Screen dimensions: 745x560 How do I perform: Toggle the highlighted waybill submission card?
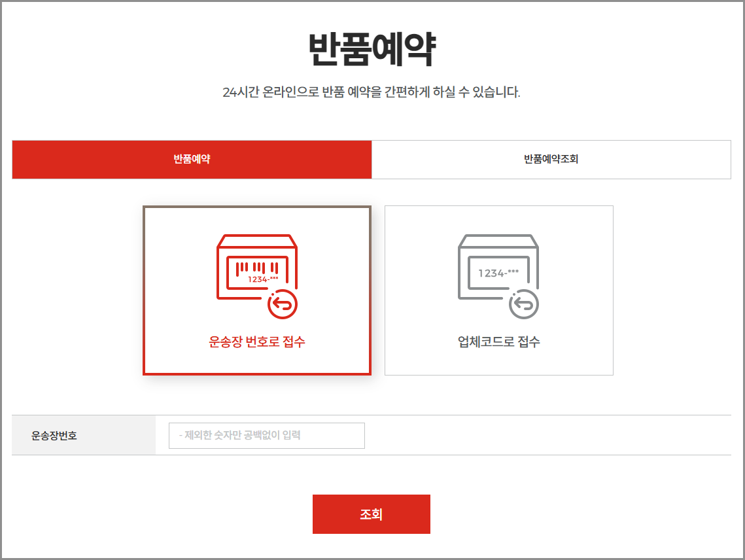[x=257, y=290]
